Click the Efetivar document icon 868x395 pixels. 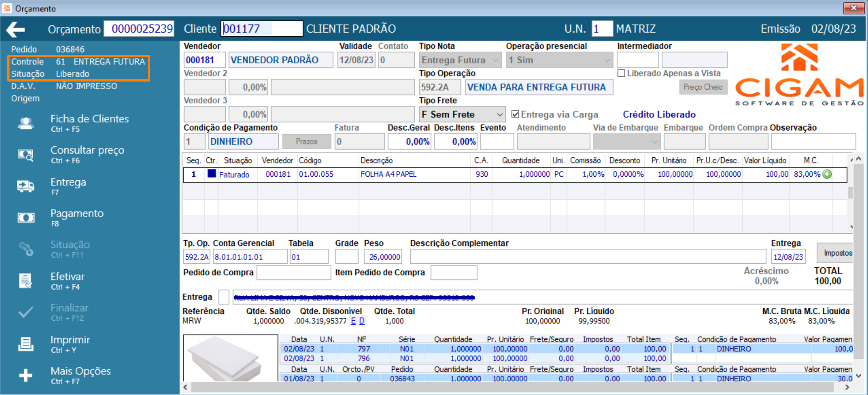point(26,281)
